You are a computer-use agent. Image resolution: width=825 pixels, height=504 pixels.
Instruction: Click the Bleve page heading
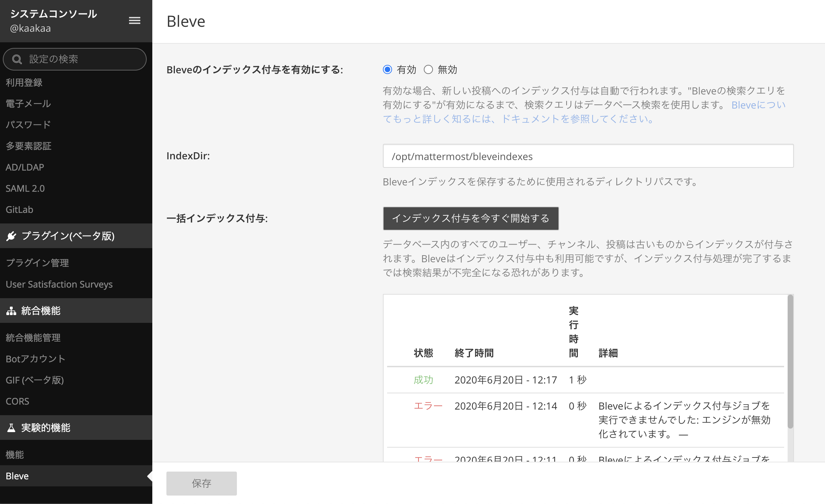tap(186, 21)
